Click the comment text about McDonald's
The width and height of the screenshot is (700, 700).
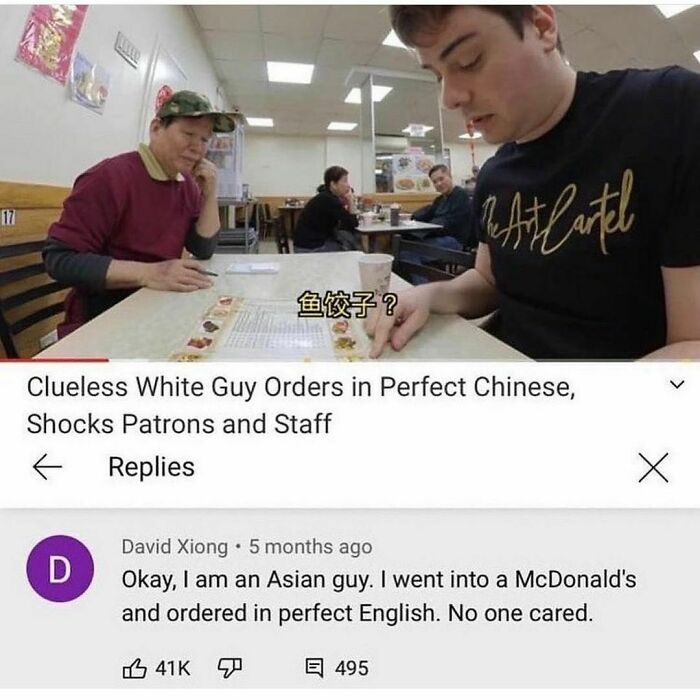pos(379,596)
